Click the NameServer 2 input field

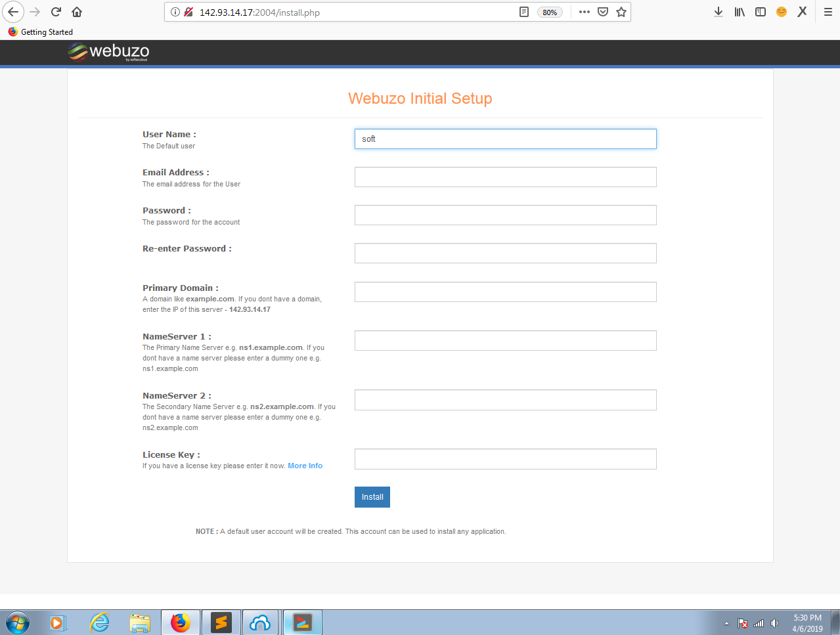click(x=506, y=400)
